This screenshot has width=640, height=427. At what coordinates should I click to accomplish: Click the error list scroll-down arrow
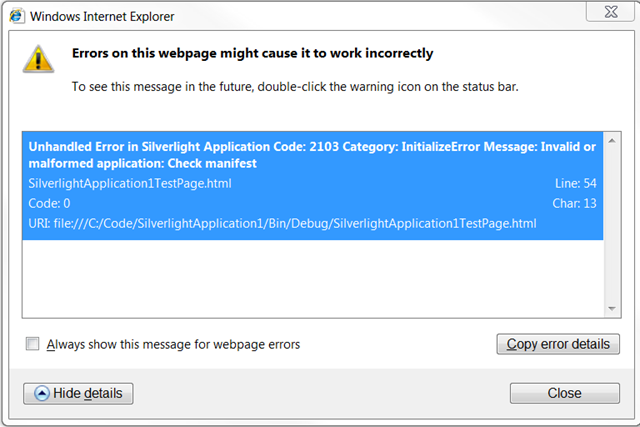[x=612, y=309]
